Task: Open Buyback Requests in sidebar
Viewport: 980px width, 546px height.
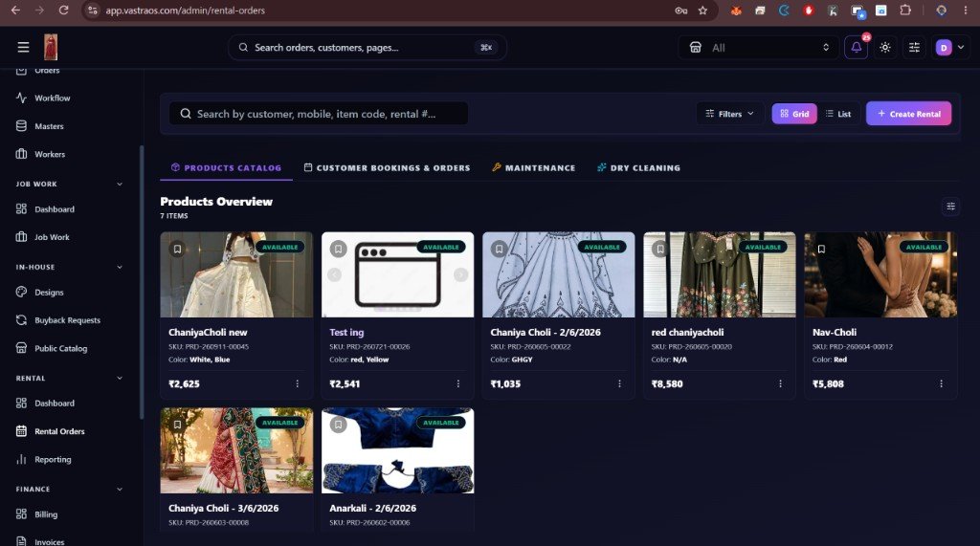Action: (69, 320)
